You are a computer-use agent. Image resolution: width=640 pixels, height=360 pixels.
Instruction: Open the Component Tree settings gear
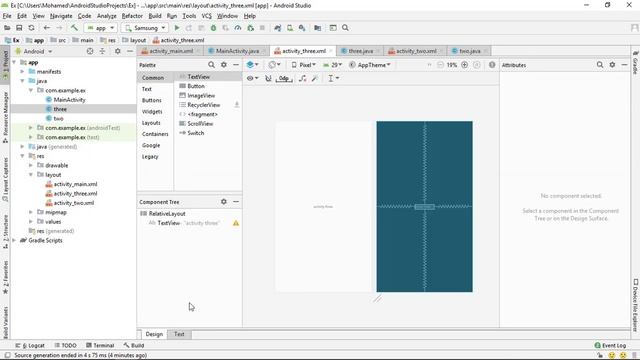tap(224, 202)
